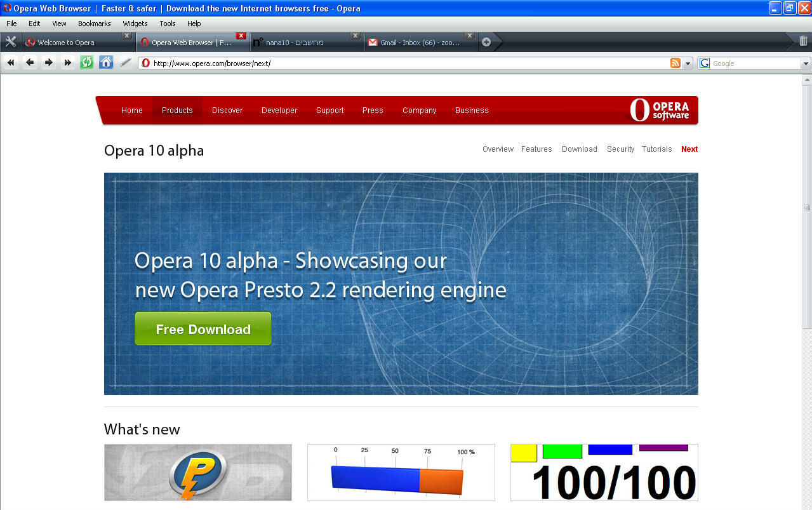The width and height of the screenshot is (812, 510).
Task: Switch to the Gmail Inbox tab
Action: point(420,43)
